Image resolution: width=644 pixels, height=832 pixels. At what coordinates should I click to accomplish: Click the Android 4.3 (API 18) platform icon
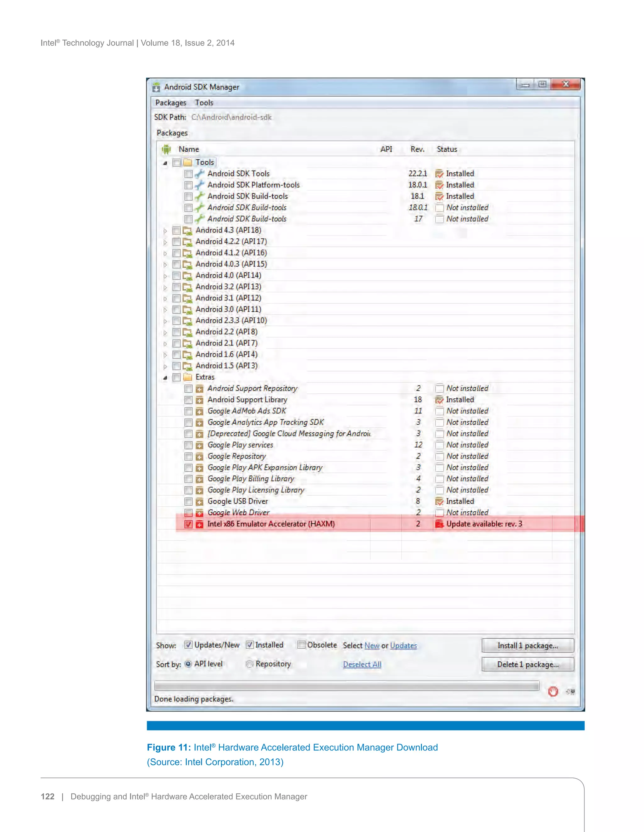coord(188,230)
